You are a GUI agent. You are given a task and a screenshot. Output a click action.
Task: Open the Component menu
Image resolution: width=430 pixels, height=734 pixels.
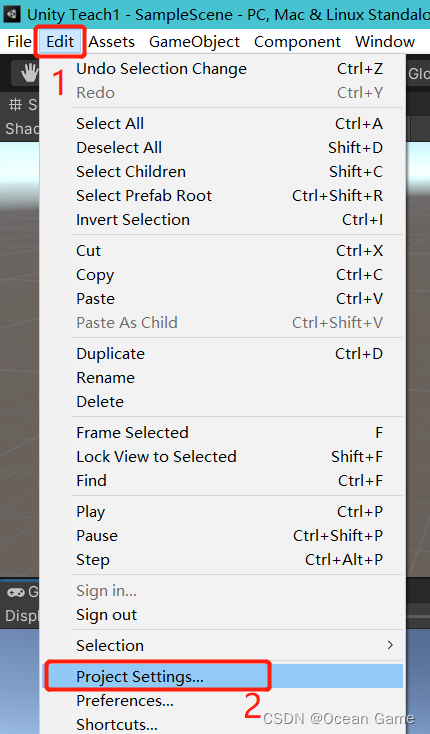click(297, 42)
